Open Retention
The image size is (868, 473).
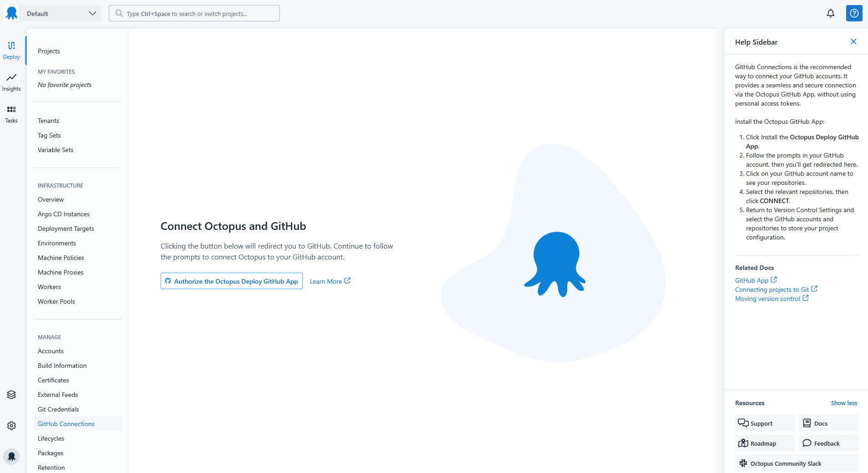click(x=51, y=468)
